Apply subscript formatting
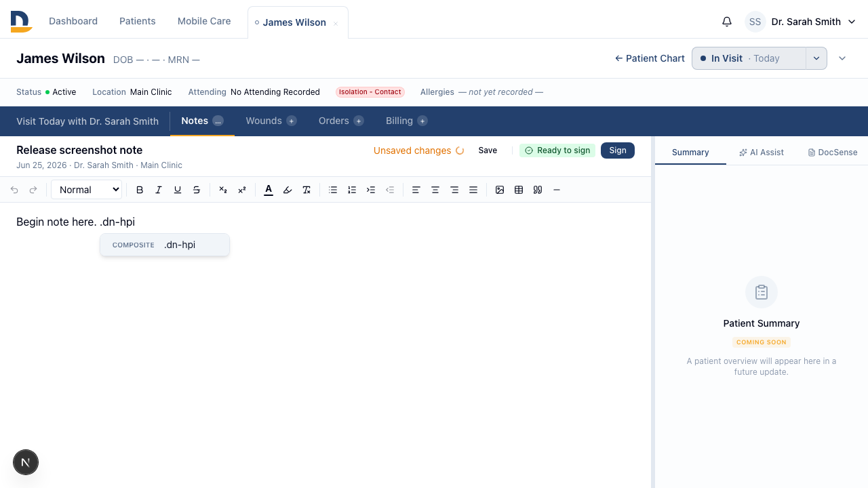This screenshot has height=488, width=868. [223, 190]
